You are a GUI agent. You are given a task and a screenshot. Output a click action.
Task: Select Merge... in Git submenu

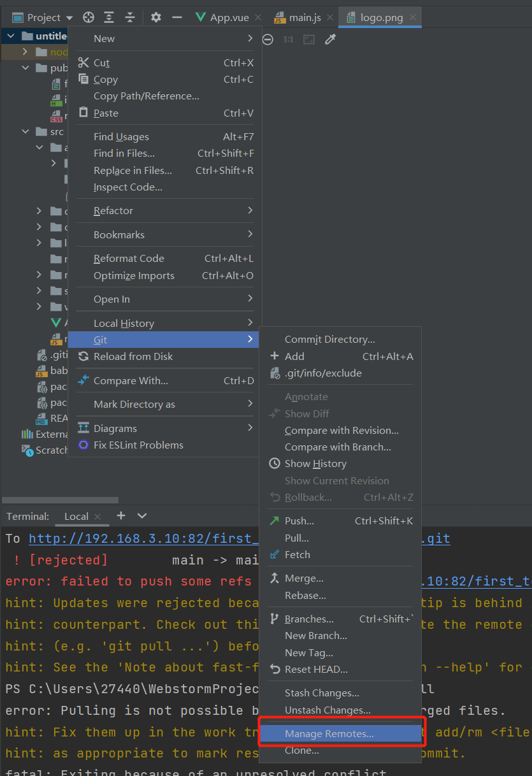tap(340, 578)
